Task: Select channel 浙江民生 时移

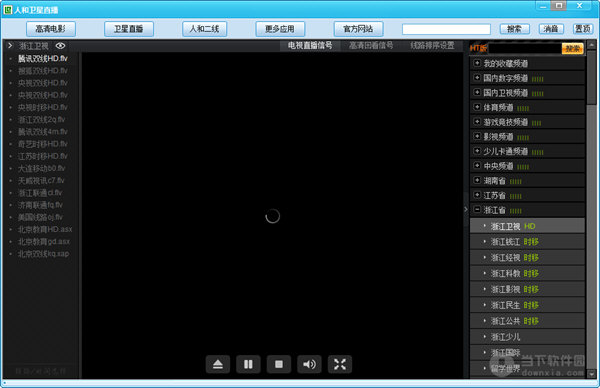Action: 527,305
